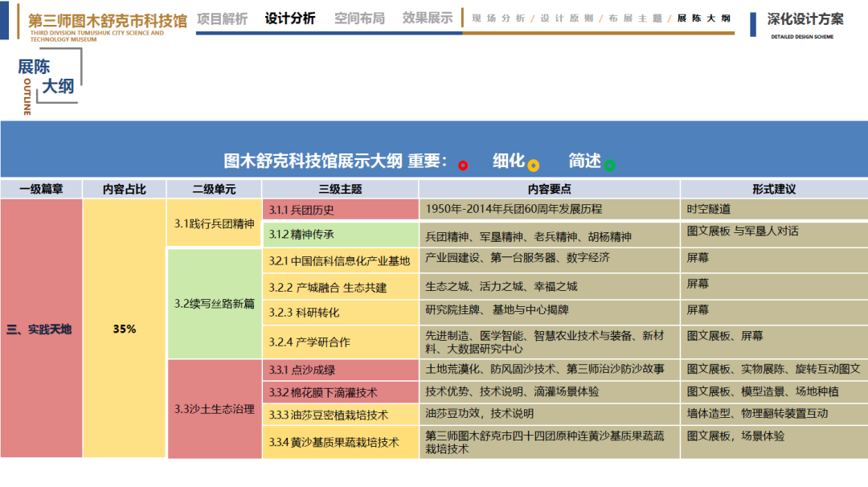Click the 一级篇章 column header

[41, 190]
